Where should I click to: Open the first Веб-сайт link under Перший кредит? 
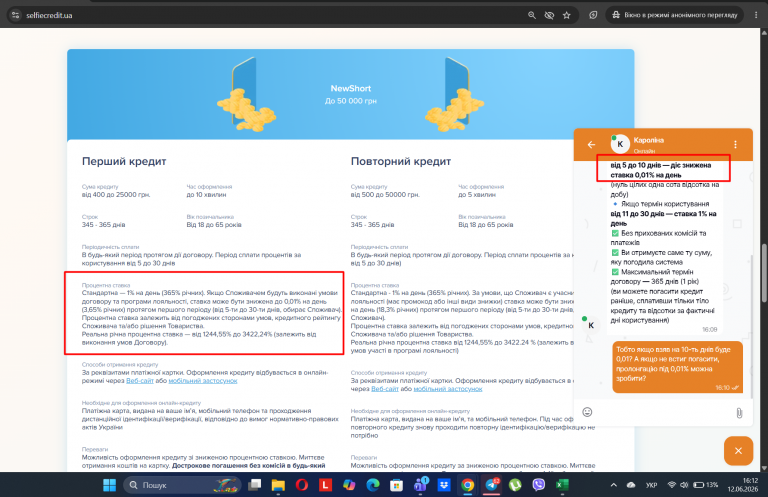coord(140,380)
